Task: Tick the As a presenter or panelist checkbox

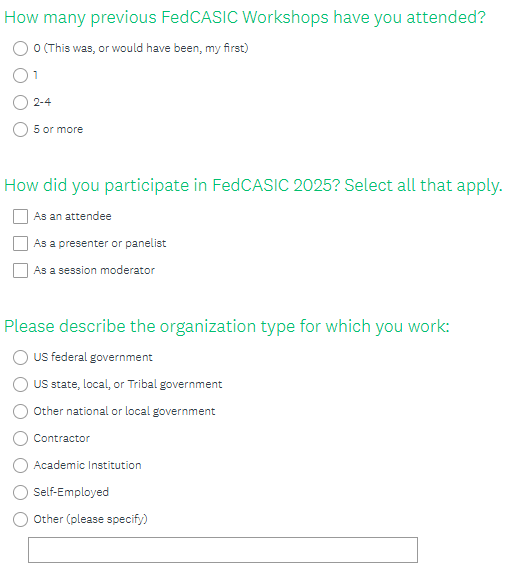Action: [21, 244]
